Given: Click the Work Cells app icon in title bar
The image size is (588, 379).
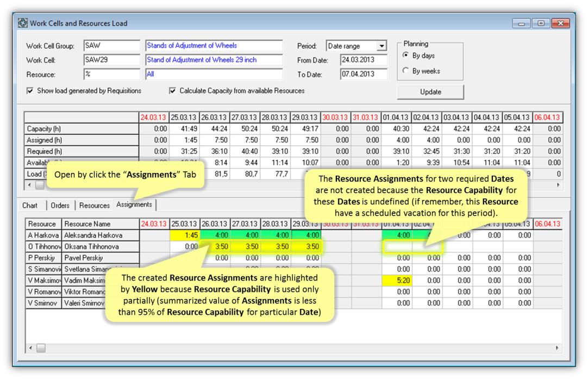Looking at the screenshot, I should point(23,23).
